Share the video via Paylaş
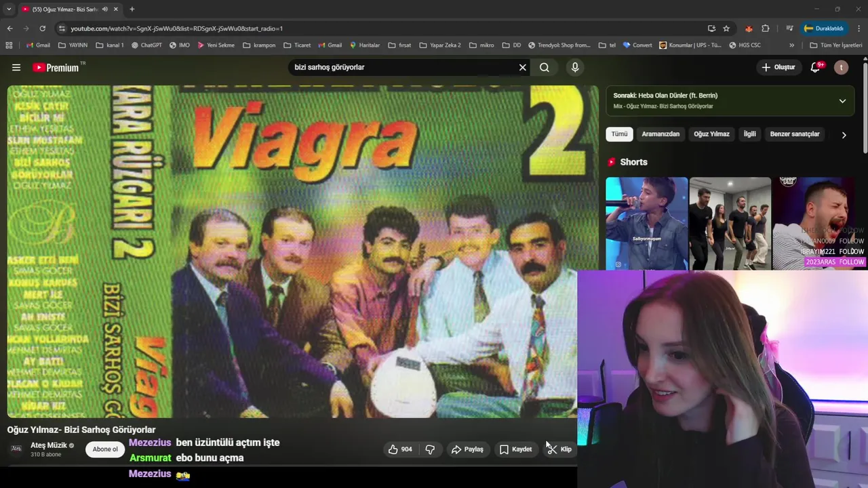Screen dimensions: 868x488 [467, 449]
